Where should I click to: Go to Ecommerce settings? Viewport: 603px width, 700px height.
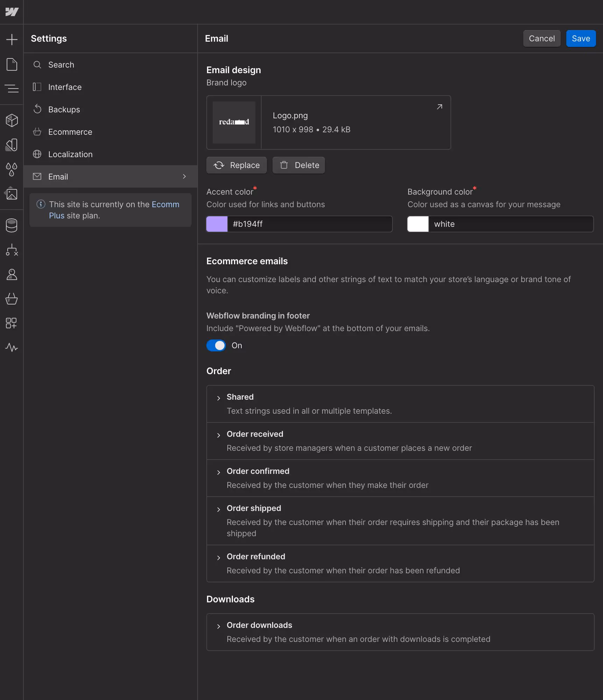[70, 132]
